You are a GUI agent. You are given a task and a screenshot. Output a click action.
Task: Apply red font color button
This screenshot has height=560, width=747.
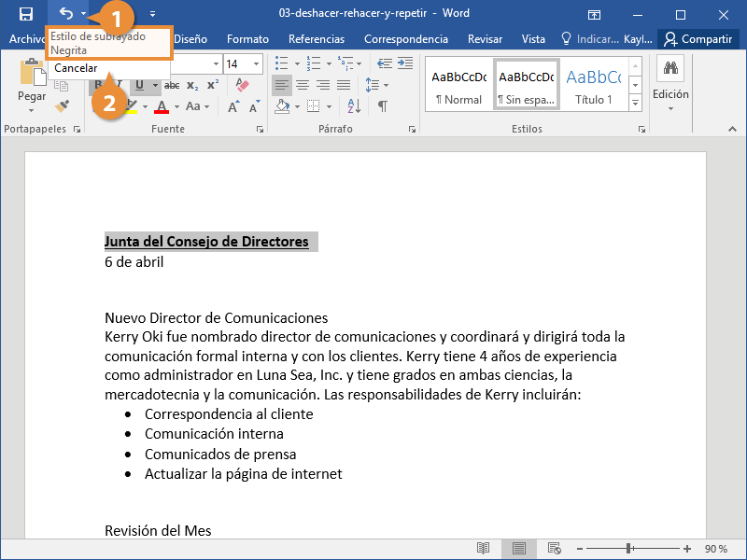(x=162, y=106)
